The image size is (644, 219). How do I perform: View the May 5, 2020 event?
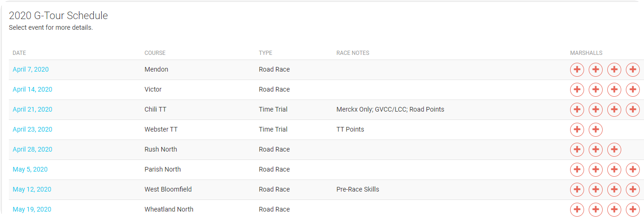(30, 169)
